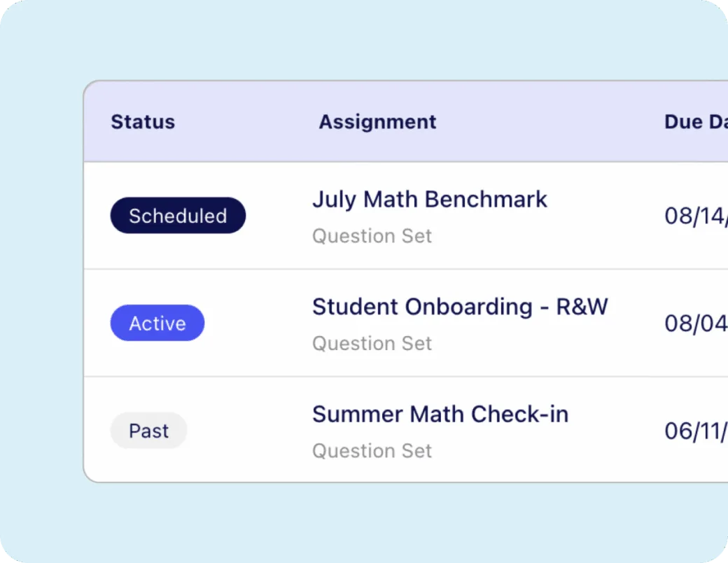Viewport: 728px width, 563px height.
Task: Open the July Math Benchmark assignment
Action: tap(430, 199)
